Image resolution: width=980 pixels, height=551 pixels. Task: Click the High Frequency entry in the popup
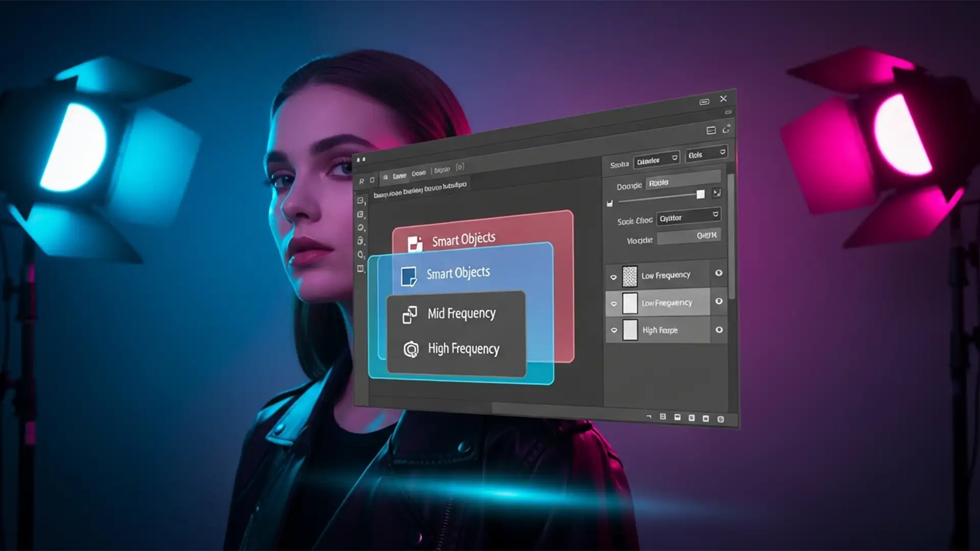tap(463, 349)
